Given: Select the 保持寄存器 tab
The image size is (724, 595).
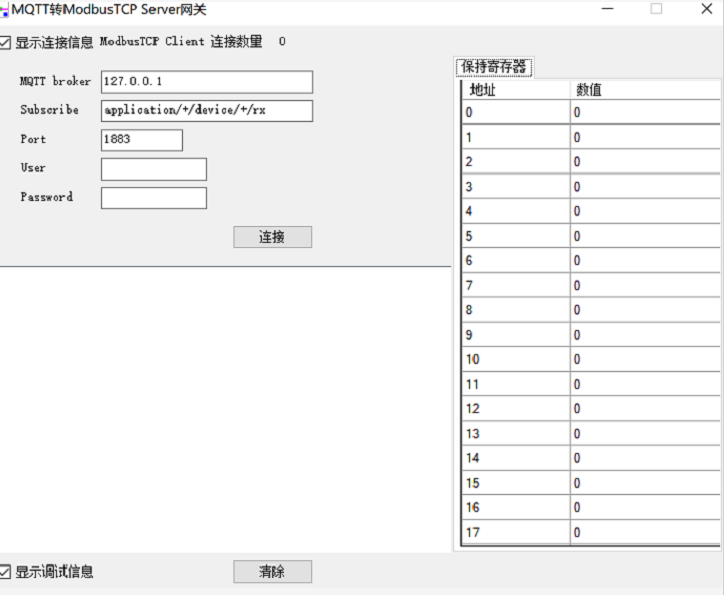Looking at the screenshot, I should coord(494,67).
